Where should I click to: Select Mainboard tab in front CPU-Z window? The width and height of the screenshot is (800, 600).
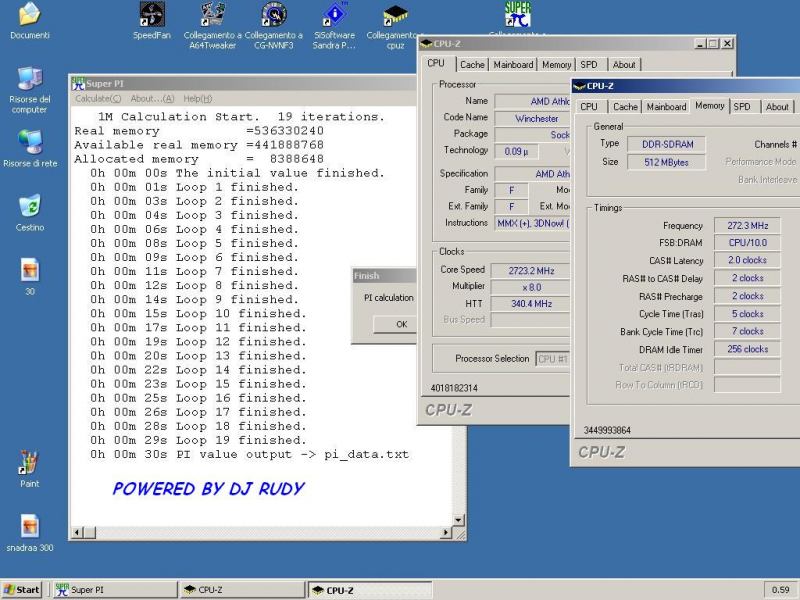point(666,107)
